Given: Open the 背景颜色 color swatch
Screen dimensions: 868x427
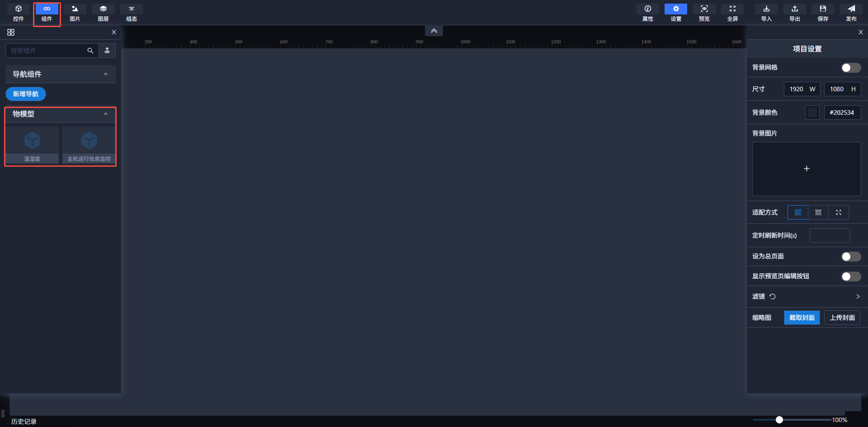Looking at the screenshot, I should 812,113.
